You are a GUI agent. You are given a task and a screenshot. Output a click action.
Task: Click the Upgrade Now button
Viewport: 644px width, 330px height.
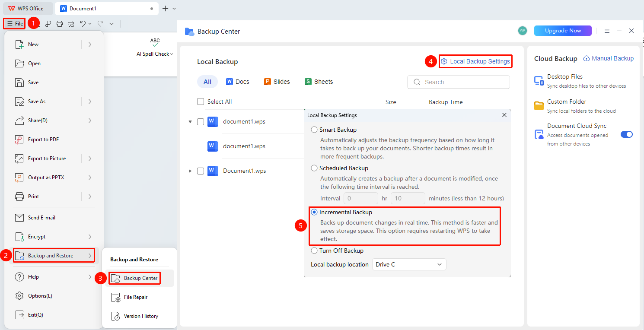(563, 31)
